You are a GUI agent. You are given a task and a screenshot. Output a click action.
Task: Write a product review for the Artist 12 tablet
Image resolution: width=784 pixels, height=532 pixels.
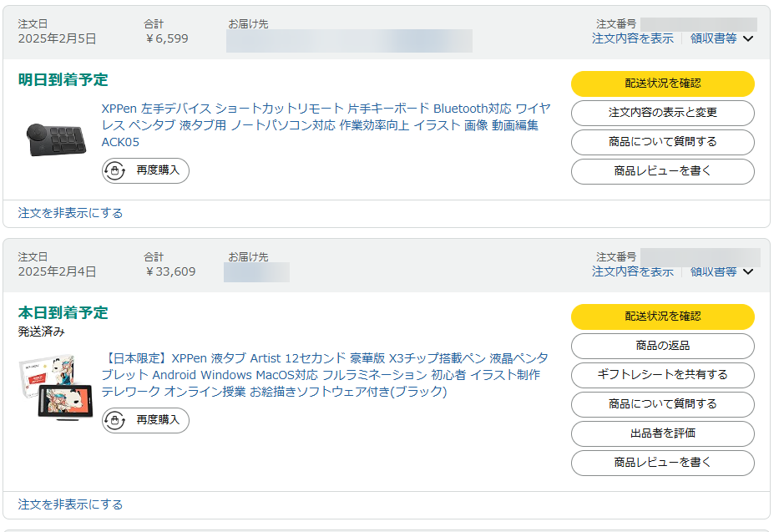(x=662, y=463)
